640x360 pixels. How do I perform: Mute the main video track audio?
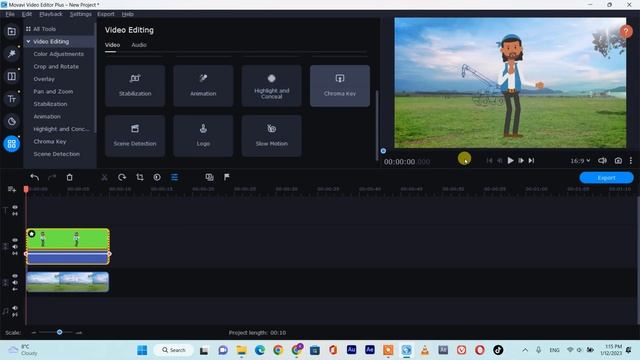pos(15,282)
